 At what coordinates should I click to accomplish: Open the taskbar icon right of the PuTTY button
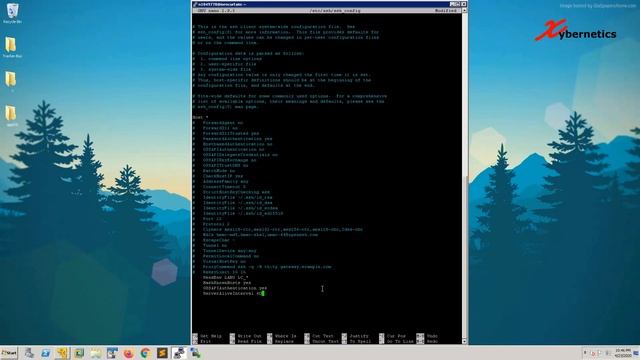tap(196, 353)
